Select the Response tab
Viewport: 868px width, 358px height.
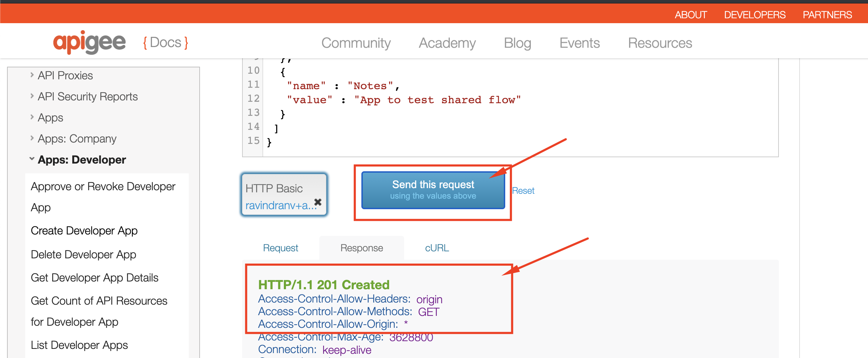pyautogui.click(x=362, y=248)
